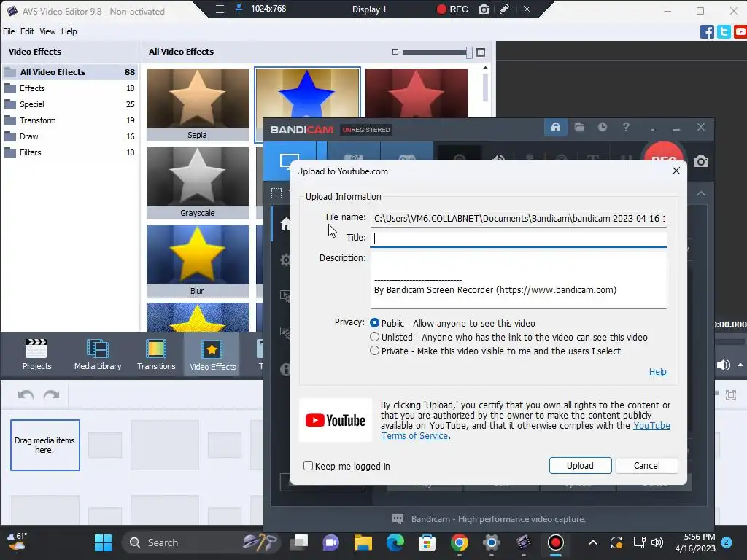Open Projects in AVS toolbar
The height and width of the screenshot is (560, 747).
[36, 354]
